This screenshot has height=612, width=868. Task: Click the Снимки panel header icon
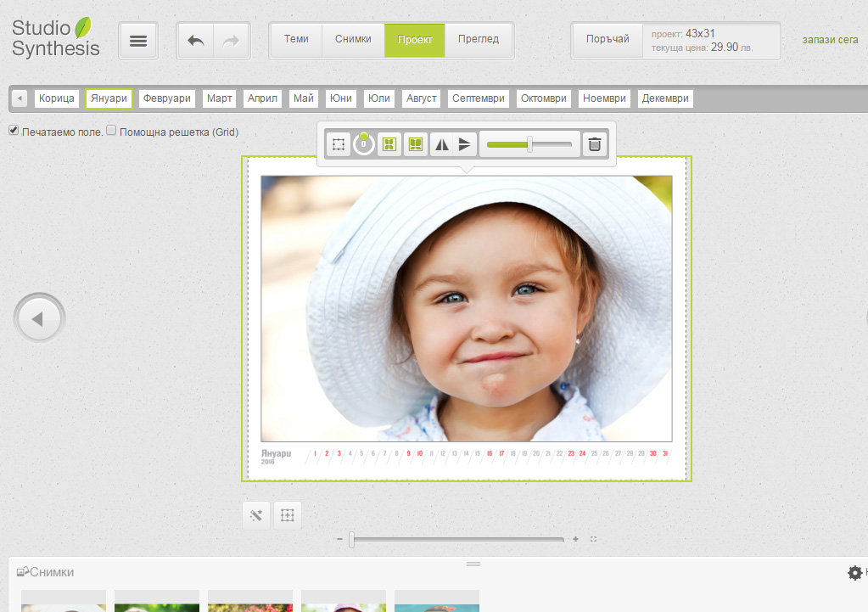(23, 571)
